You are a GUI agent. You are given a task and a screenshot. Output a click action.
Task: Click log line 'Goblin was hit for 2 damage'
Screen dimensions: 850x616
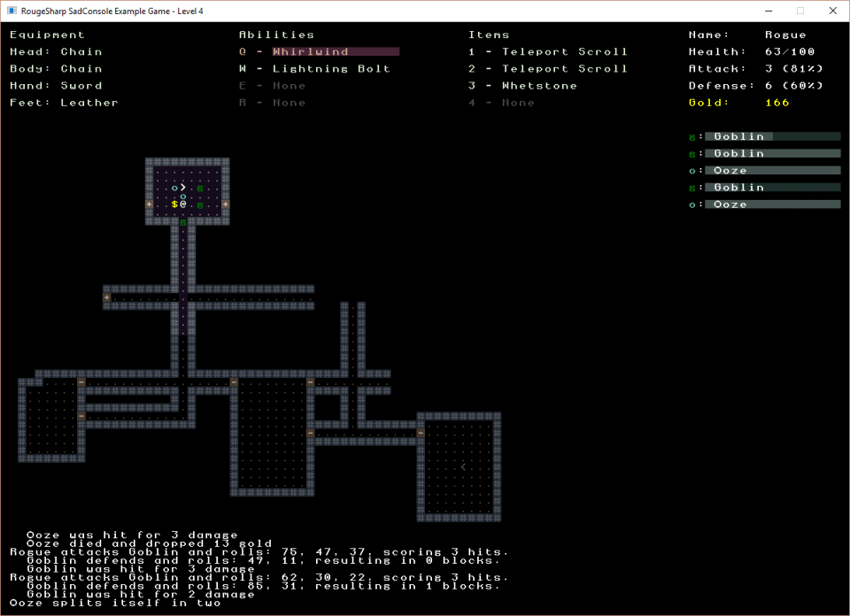pyautogui.click(x=141, y=595)
